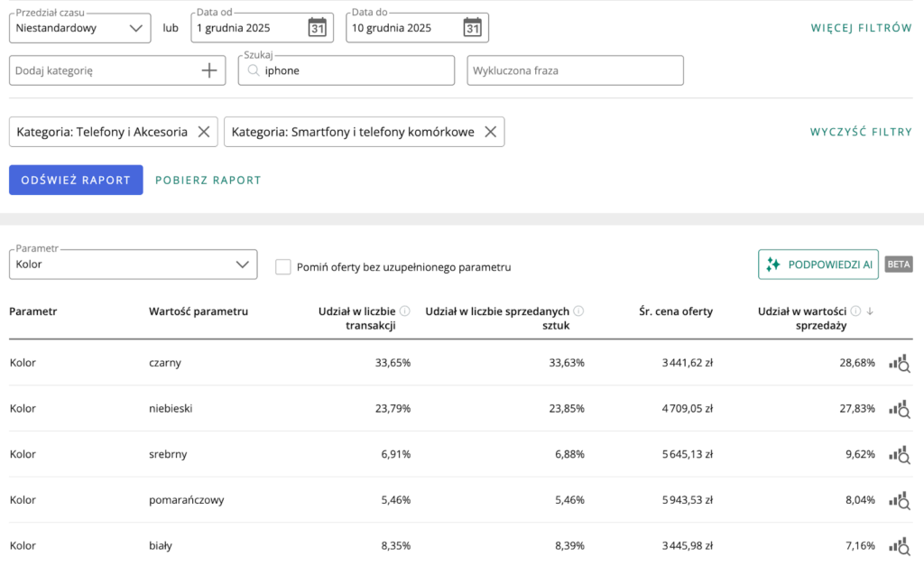Click info icon next to 'Udział w liczbie transakcji'
The width and height of the screenshot is (924, 566).
pos(404,311)
